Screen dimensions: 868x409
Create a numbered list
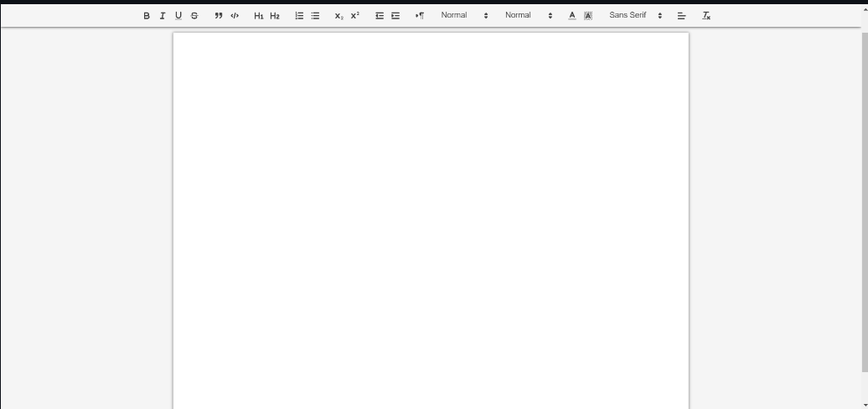pyautogui.click(x=299, y=16)
